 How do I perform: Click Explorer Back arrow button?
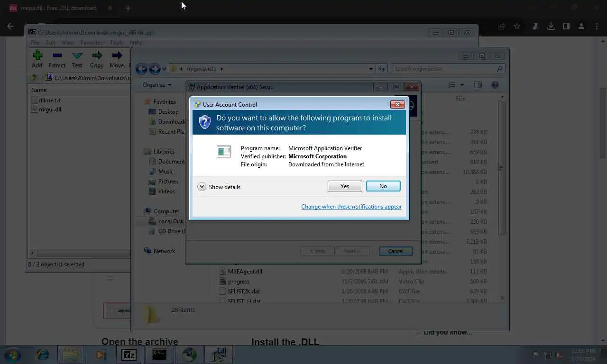pyautogui.click(x=141, y=69)
